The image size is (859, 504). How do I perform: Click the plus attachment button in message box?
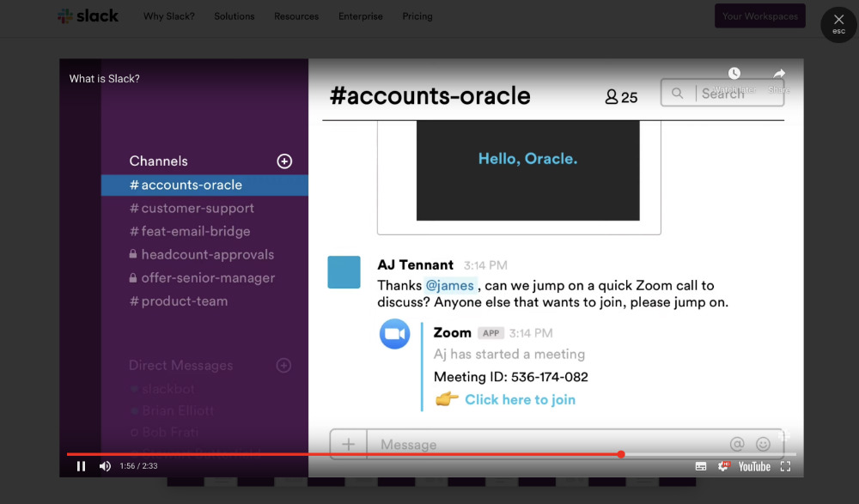point(349,444)
